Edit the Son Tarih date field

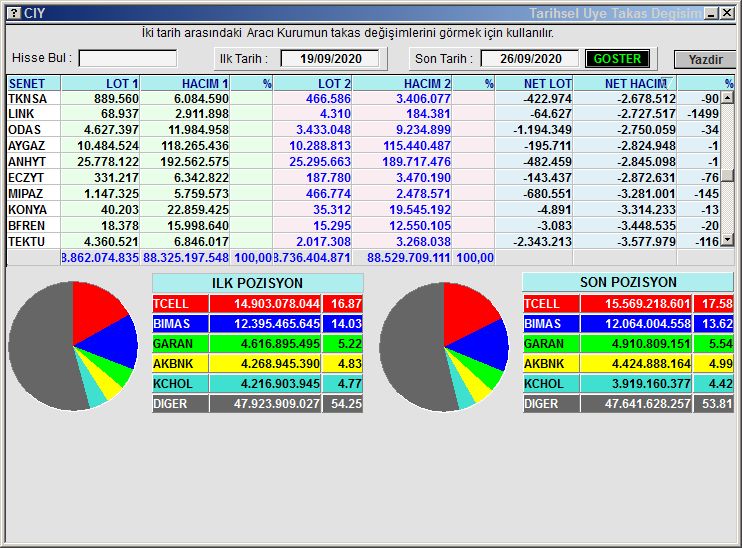[x=530, y=59]
